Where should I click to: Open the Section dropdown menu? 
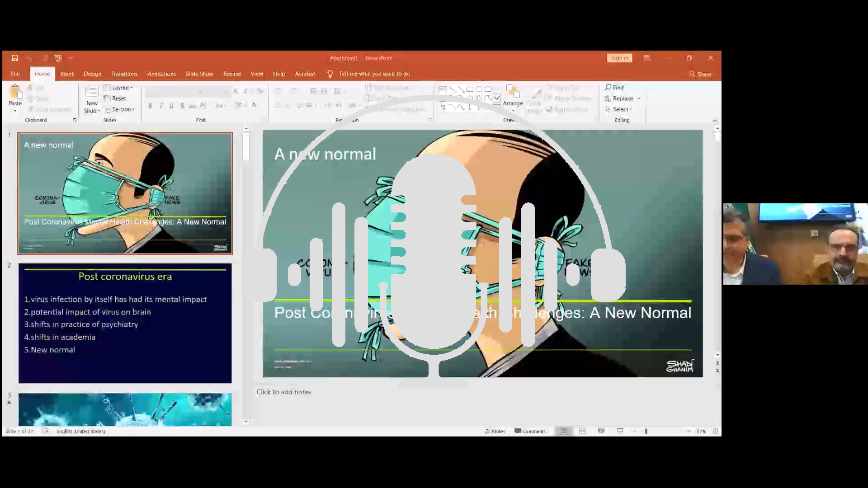pyautogui.click(x=120, y=109)
